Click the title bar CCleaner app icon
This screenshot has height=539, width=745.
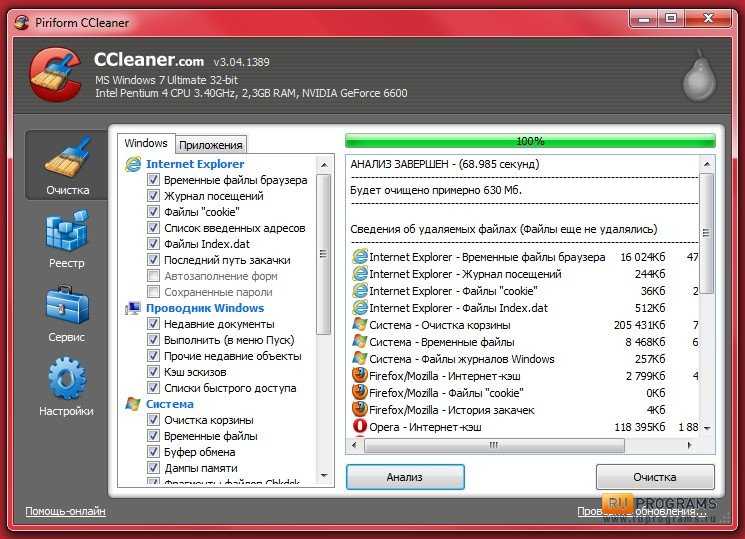coord(22,22)
